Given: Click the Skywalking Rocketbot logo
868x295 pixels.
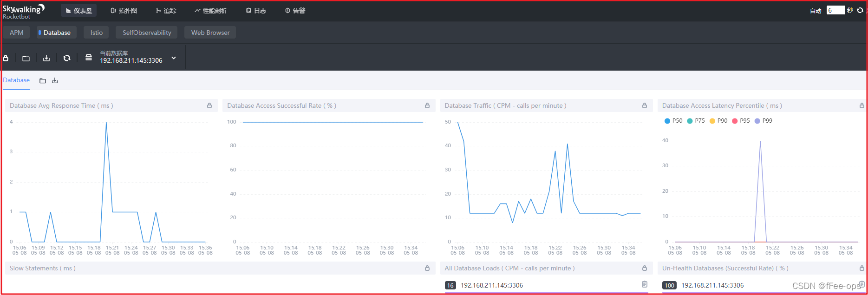Looking at the screenshot, I should pyautogui.click(x=23, y=12).
